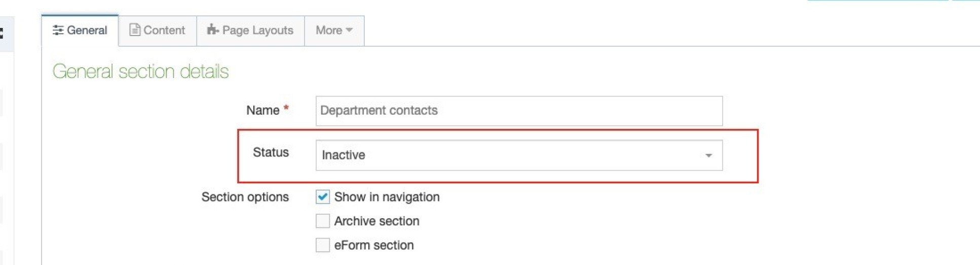Focus the Name field with Department contacts

point(518,111)
